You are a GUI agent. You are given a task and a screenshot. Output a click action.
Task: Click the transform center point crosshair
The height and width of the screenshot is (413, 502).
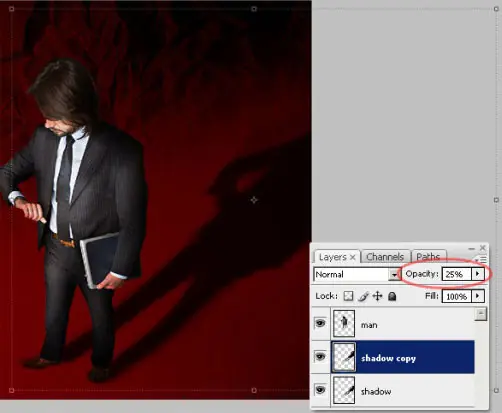click(254, 200)
